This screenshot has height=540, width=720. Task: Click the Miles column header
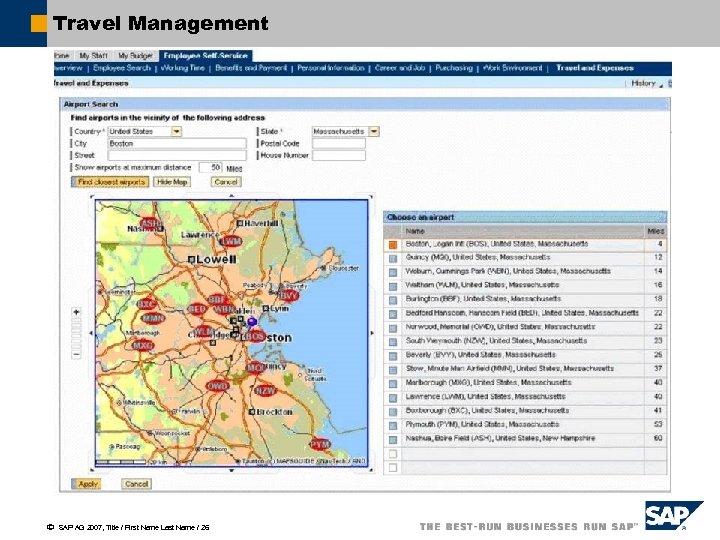tap(655, 231)
